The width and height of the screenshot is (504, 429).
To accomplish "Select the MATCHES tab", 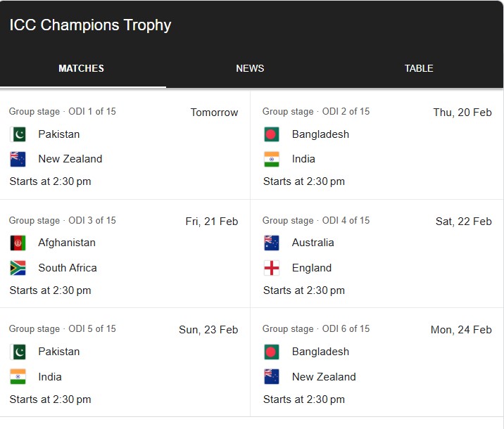I will (x=82, y=68).
